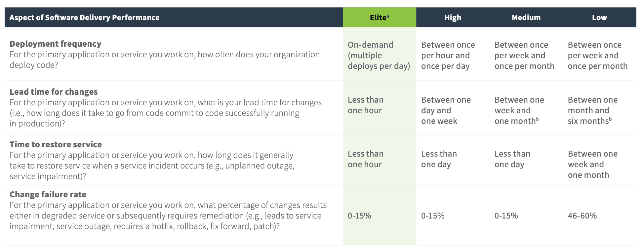This screenshot has width=644, height=247.
Task: Click the footnote 'a' superscript beside Elite
Action: click(x=388, y=16)
